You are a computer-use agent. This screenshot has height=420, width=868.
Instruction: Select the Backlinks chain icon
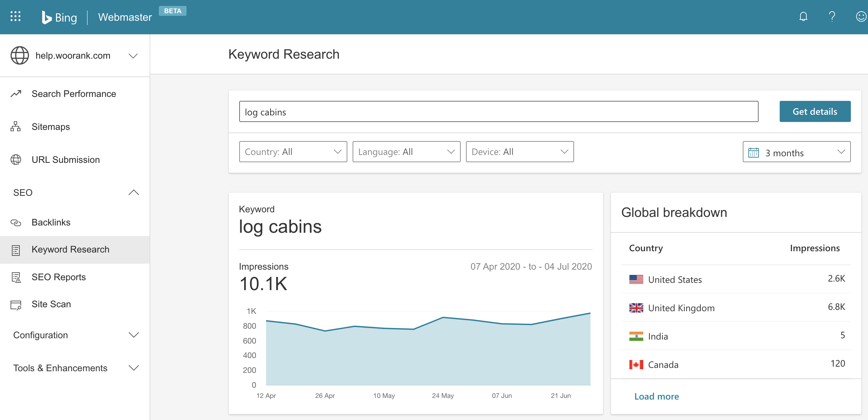(x=15, y=223)
